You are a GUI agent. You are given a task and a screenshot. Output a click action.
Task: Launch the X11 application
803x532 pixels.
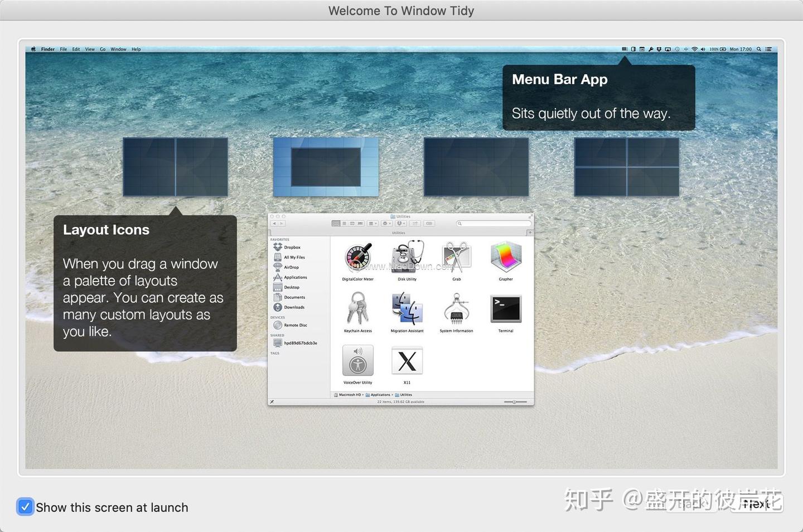[x=407, y=361]
